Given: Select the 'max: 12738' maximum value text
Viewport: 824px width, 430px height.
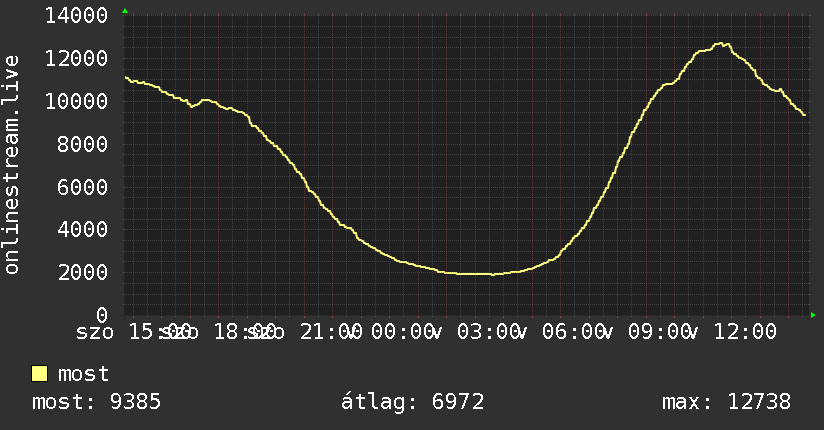Looking at the screenshot, I should point(726,402).
